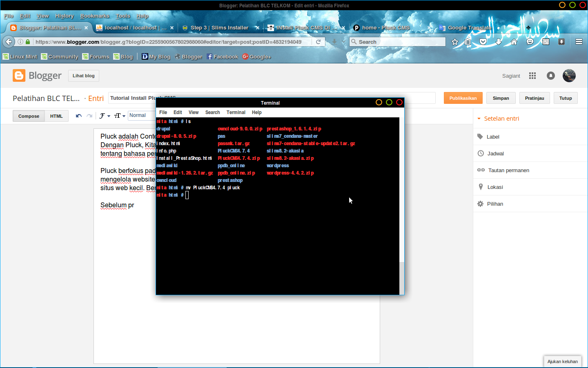Open Terminal window's File menu
This screenshot has width=588, height=368.
click(x=163, y=112)
